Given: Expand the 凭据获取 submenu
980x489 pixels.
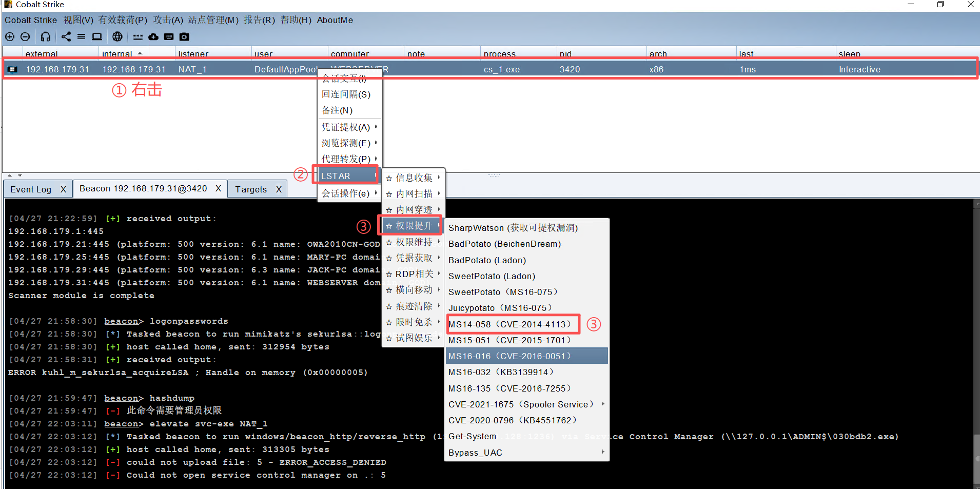Looking at the screenshot, I should [x=414, y=258].
